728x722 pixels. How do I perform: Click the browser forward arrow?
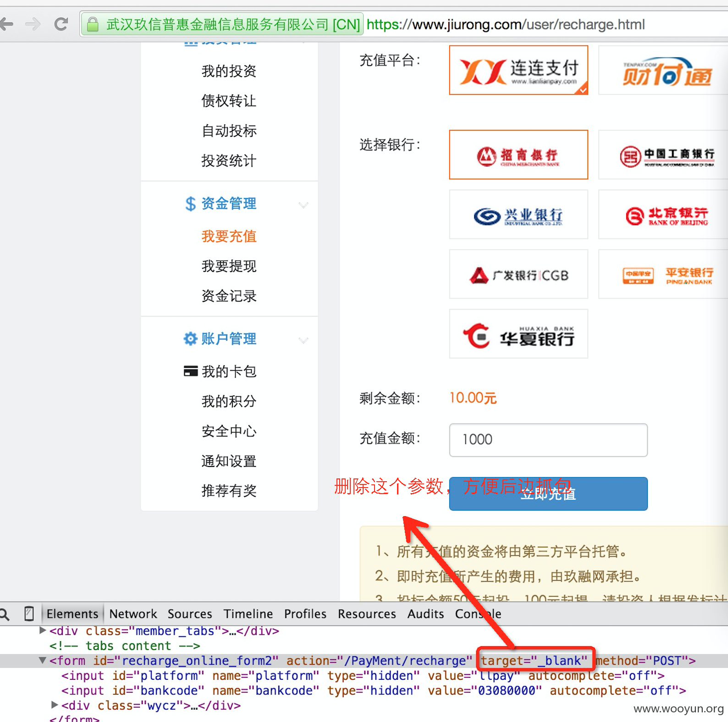pos(33,23)
